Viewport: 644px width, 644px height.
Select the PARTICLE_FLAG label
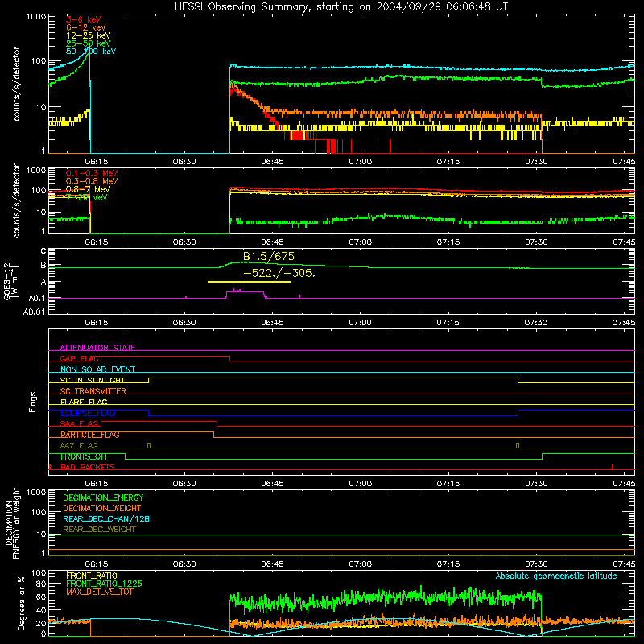click(x=90, y=435)
